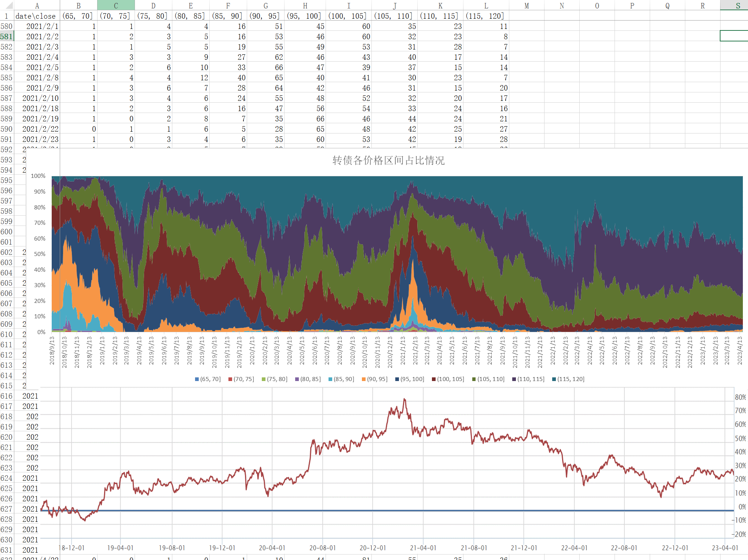Viewport: 748px width, 560px height.
Task: Select row 581 header
Action: click(x=7, y=37)
